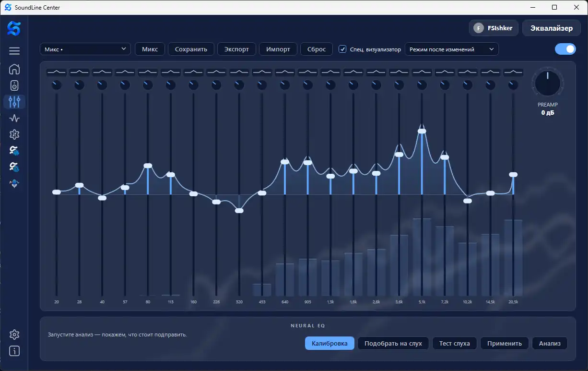Image resolution: width=588 pixels, height=371 pixels.
Task: Click the 320 band slider handle
Action: tap(239, 210)
